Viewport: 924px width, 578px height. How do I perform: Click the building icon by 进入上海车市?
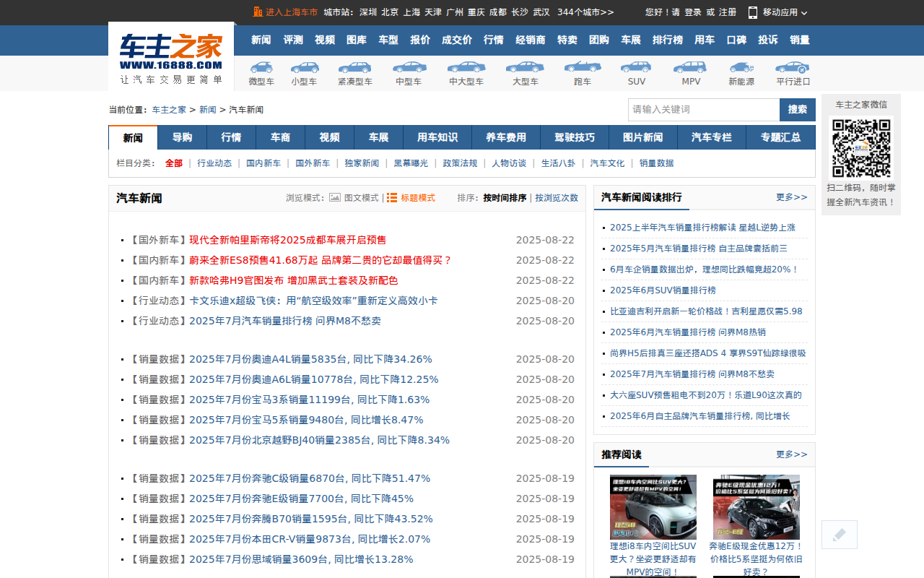[258, 12]
